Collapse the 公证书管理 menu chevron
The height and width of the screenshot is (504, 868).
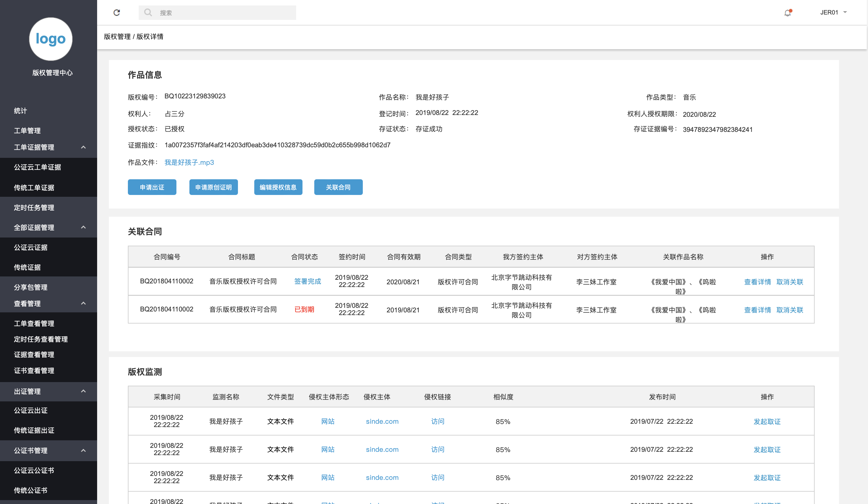[x=83, y=451]
